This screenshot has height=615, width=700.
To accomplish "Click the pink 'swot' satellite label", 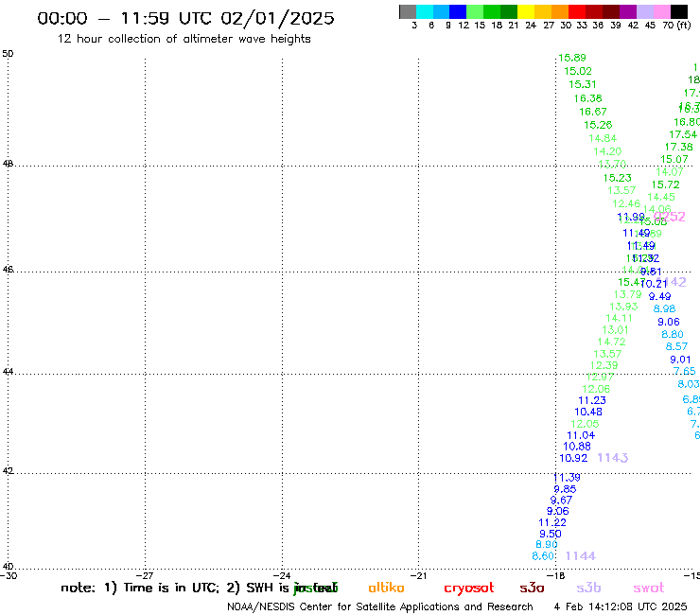I will pos(649,588).
